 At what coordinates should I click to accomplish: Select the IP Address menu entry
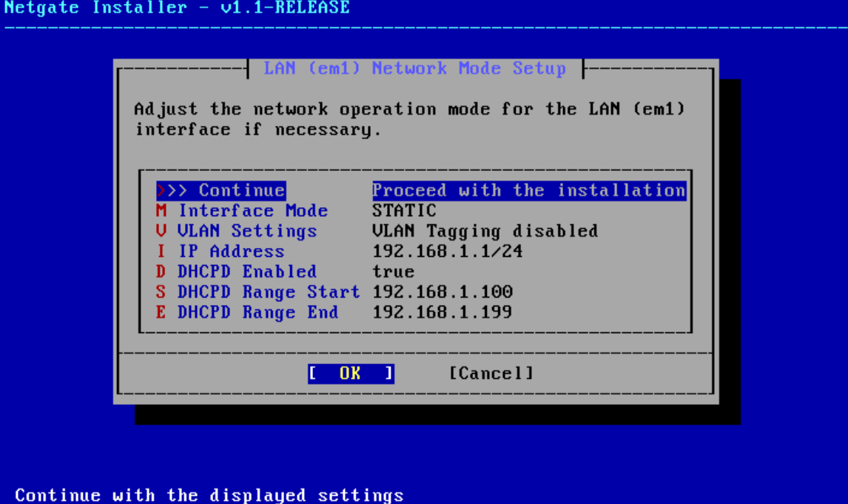pos(220,251)
